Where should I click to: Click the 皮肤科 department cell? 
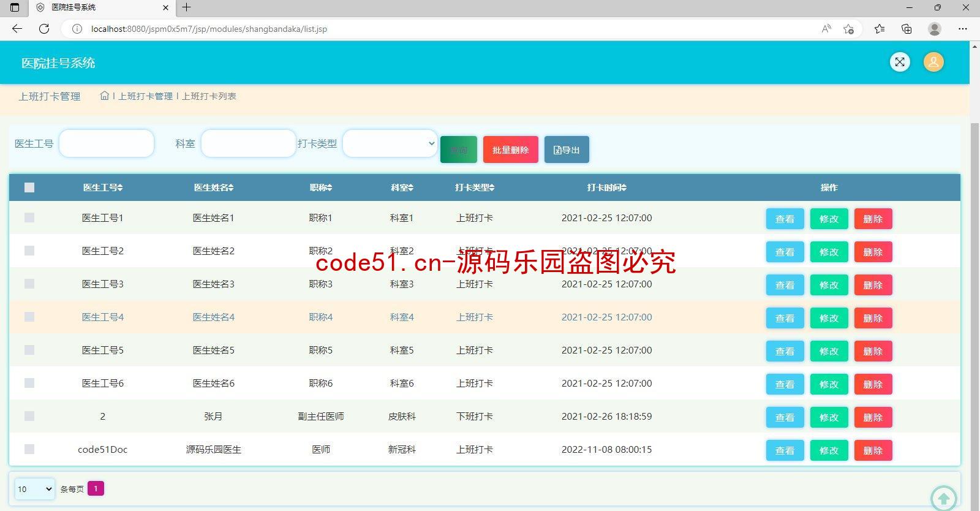pyautogui.click(x=402, y=416)
